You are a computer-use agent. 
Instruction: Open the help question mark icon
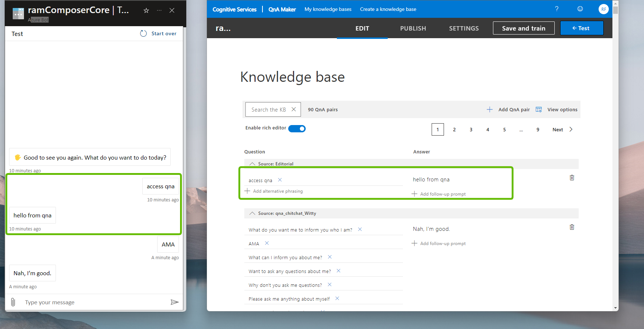pos(557,9)
